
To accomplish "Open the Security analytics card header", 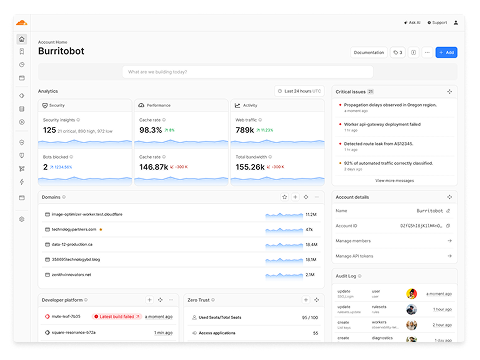I will (85, 105).
